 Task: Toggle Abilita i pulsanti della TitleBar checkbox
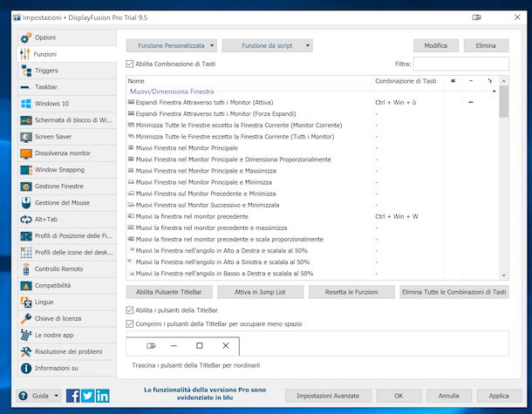pyautogui.click(x=129, y=310)
